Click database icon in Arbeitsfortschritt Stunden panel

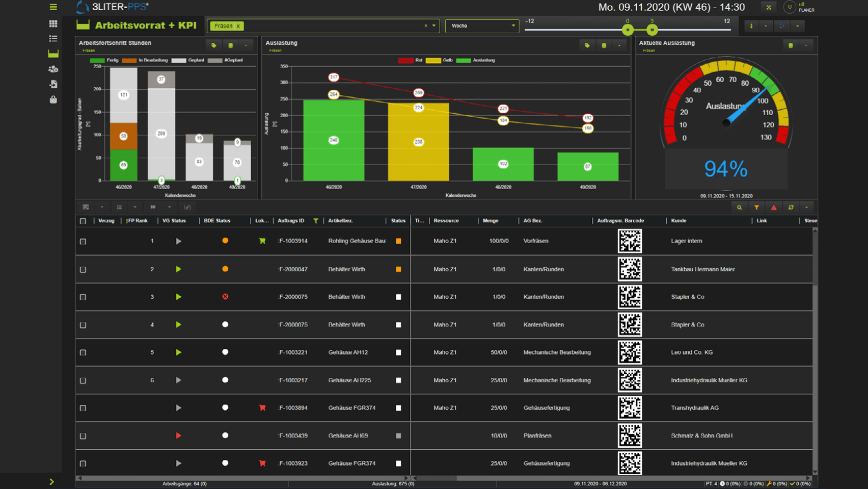[230, 45]
